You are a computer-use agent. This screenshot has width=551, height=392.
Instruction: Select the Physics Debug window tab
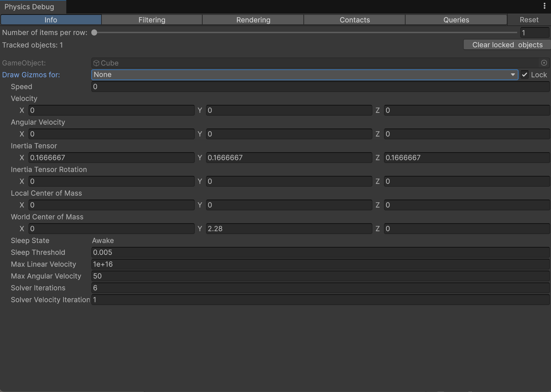click(29, 7)
